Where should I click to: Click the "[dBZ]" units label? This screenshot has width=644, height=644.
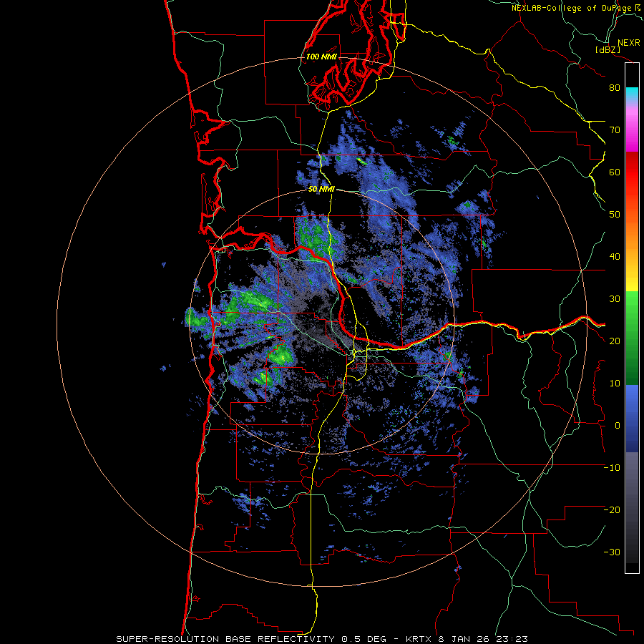(608, 50)
